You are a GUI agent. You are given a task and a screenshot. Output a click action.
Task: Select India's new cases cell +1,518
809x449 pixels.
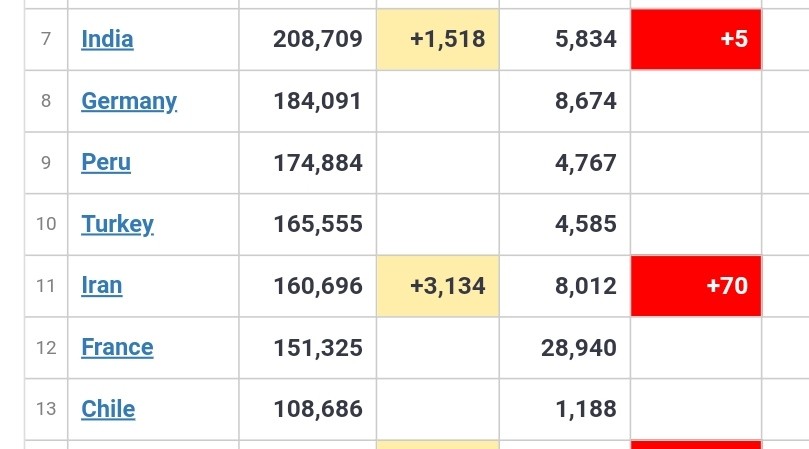[438, 39]
